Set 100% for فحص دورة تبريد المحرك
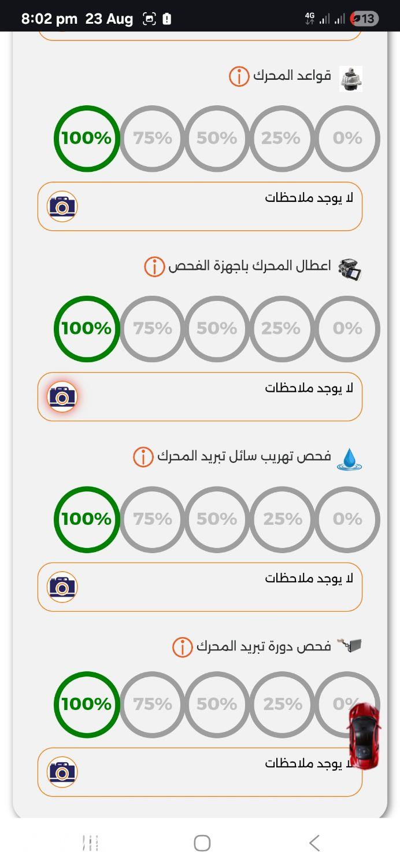 [x=87, y=704]
